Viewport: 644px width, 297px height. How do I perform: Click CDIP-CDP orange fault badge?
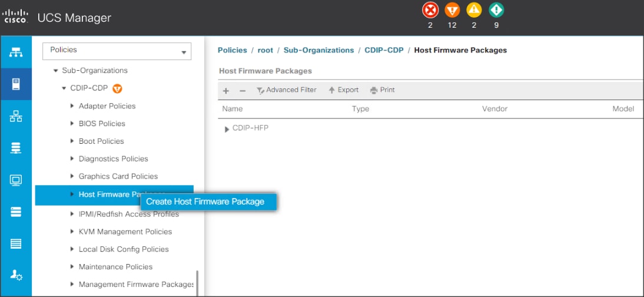117,88
